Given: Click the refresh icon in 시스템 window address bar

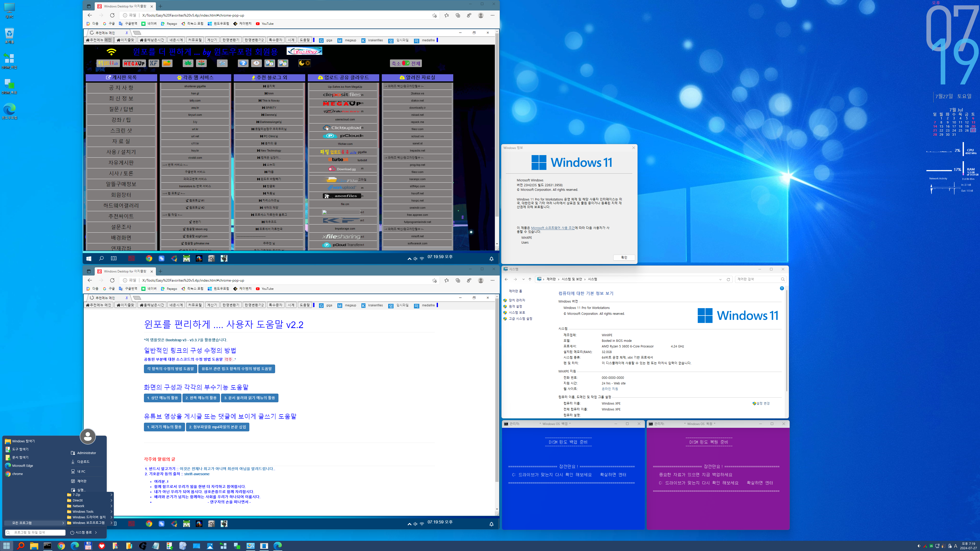Looking at the screenshot, I should pos(728,280).
